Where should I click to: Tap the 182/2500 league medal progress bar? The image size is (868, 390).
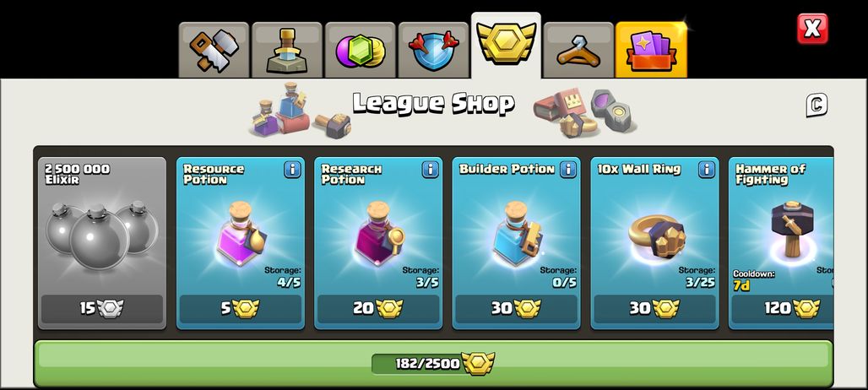click(433, 364)
